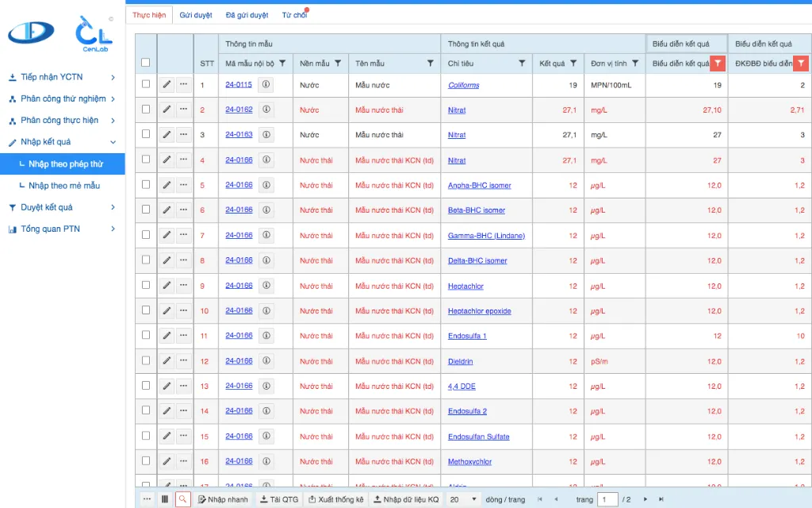This screenshot has width=812, height=508.
Task: Switch to the Gửi duyệt tab
Action: [x=195, y=15]
